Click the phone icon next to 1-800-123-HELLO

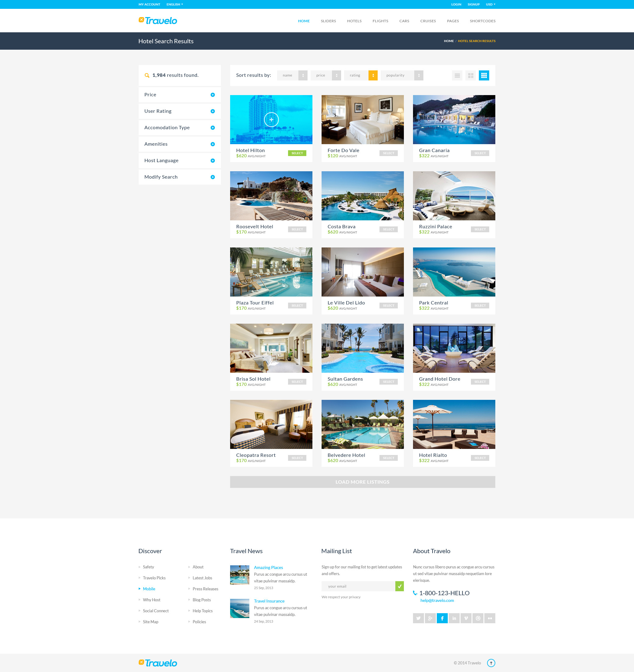coord(414,592)
